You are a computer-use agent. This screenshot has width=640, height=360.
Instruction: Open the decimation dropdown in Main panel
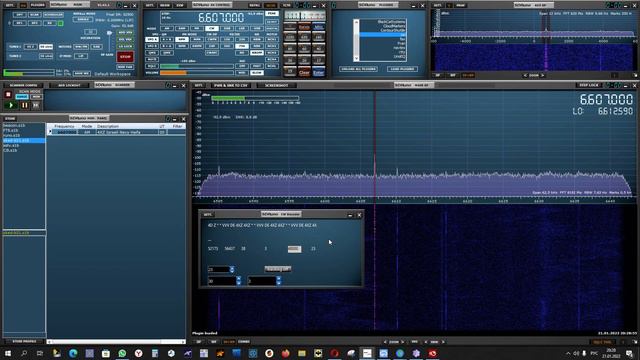(x=91, y=32)
